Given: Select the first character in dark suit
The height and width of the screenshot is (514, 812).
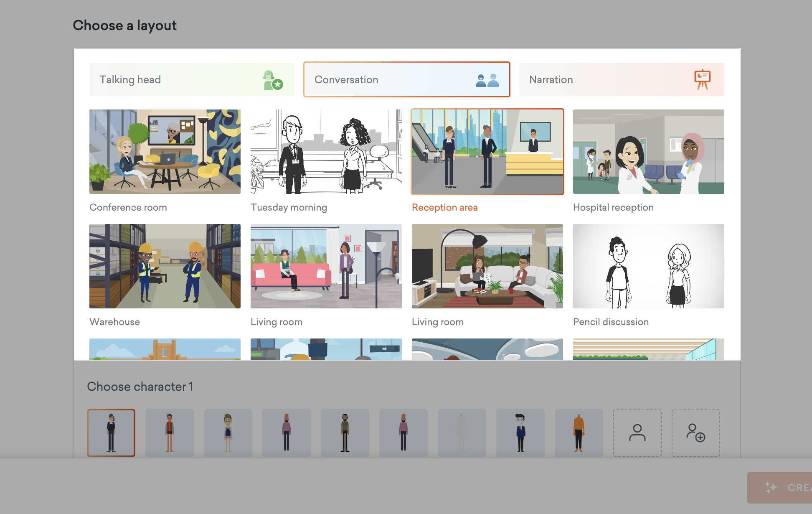Looking at the screenshot, I should 111,433.
